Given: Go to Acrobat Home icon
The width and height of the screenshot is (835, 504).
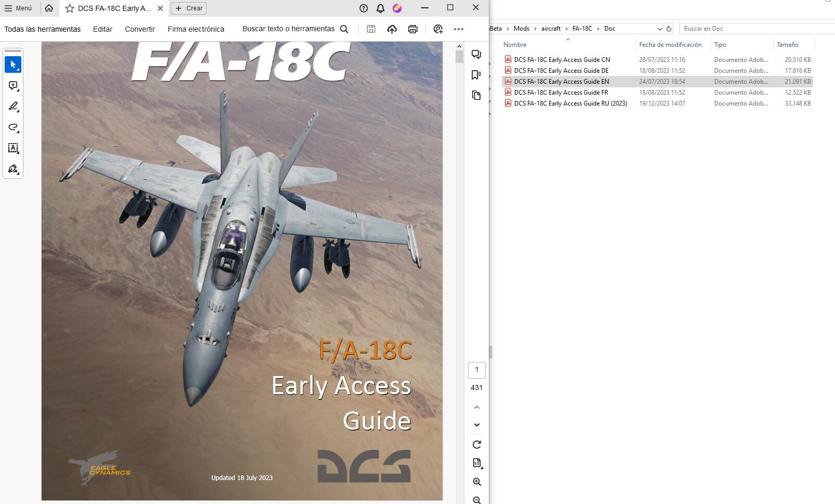Looking at the screenshot, I should point(49,8).
